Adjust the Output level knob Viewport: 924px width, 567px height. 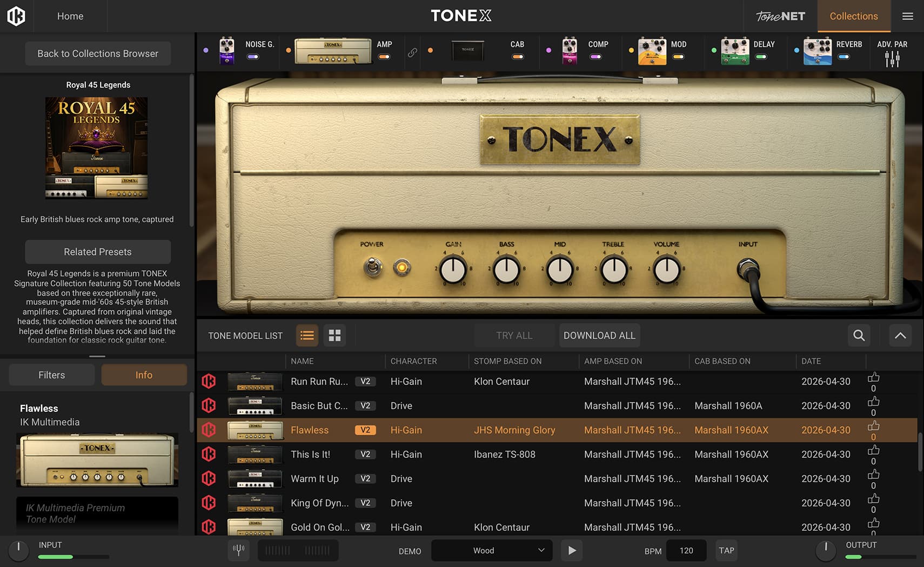coord(825,550)
